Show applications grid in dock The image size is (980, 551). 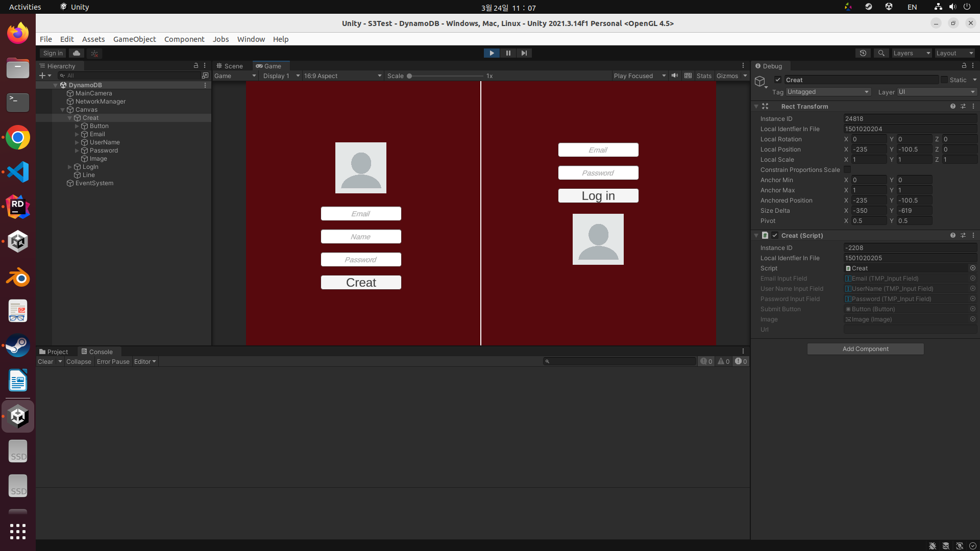[x=18, y=532]
